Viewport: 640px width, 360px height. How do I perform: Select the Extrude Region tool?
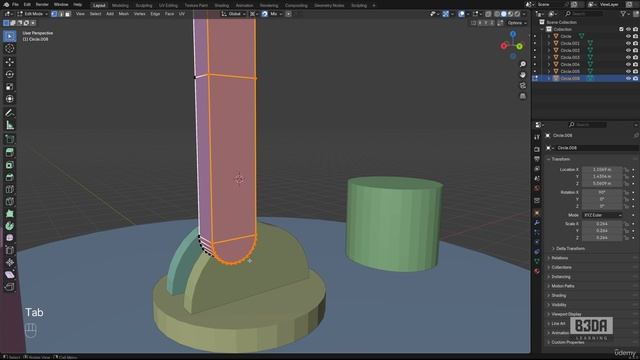point(10,153)
